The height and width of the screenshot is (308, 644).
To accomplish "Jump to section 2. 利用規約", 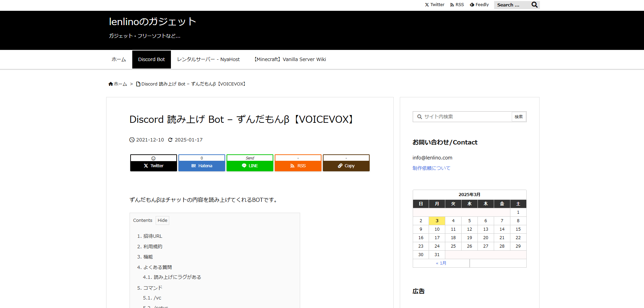I will click(x=150, y=247).
